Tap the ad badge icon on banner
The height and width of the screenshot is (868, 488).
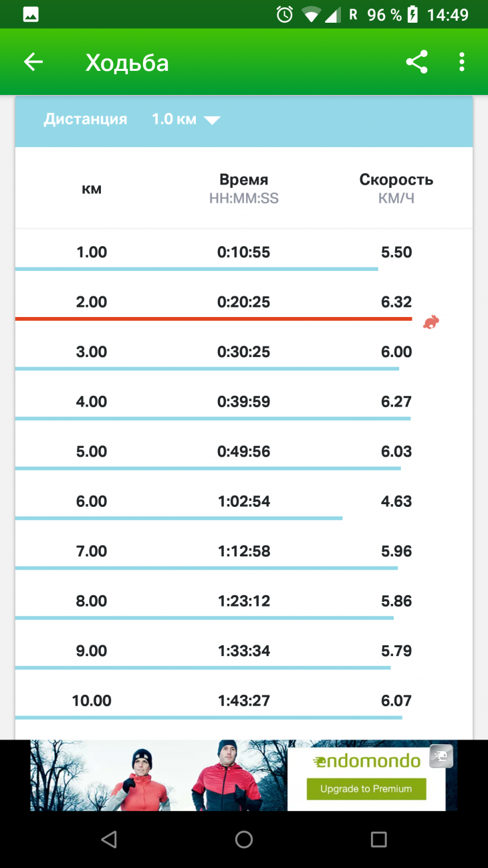pyautogui.click(x=441, y=756)
